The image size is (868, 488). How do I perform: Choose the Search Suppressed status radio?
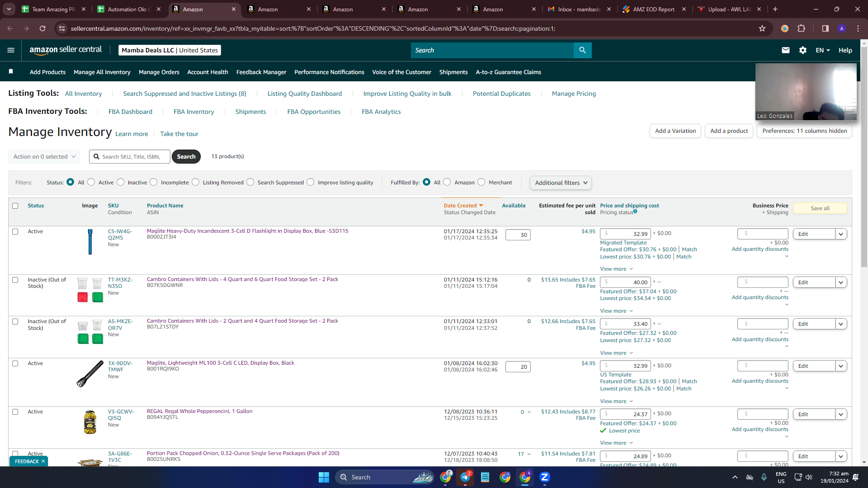250,182
